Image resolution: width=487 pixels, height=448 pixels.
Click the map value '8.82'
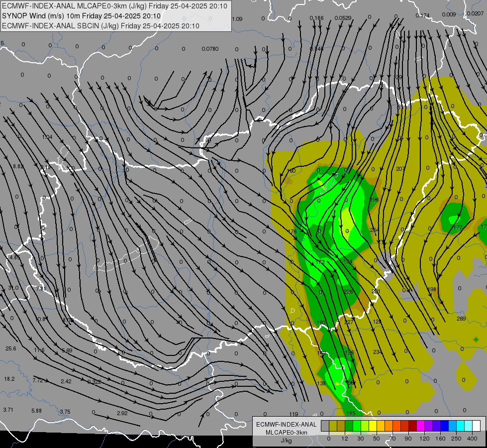point(18,166)
